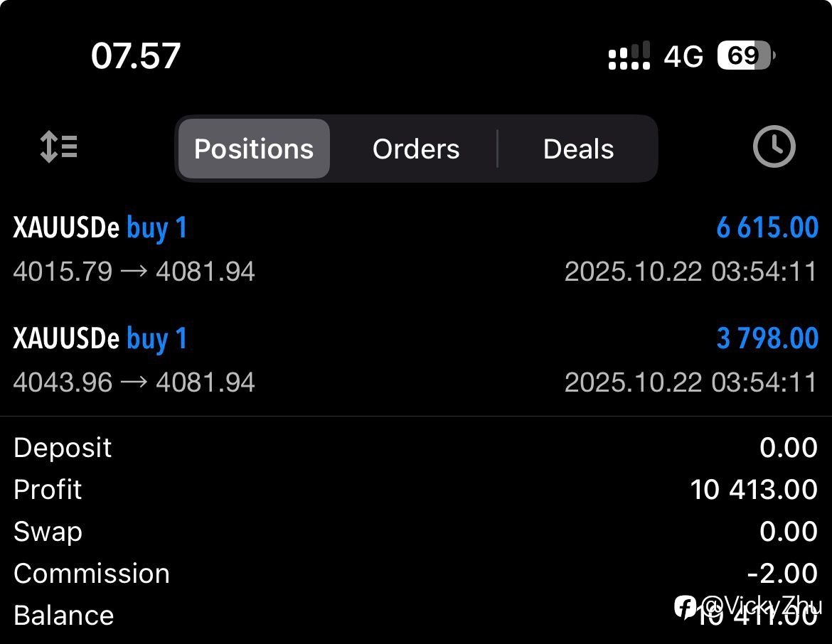Tap the Balance summary label

[63, 616]
